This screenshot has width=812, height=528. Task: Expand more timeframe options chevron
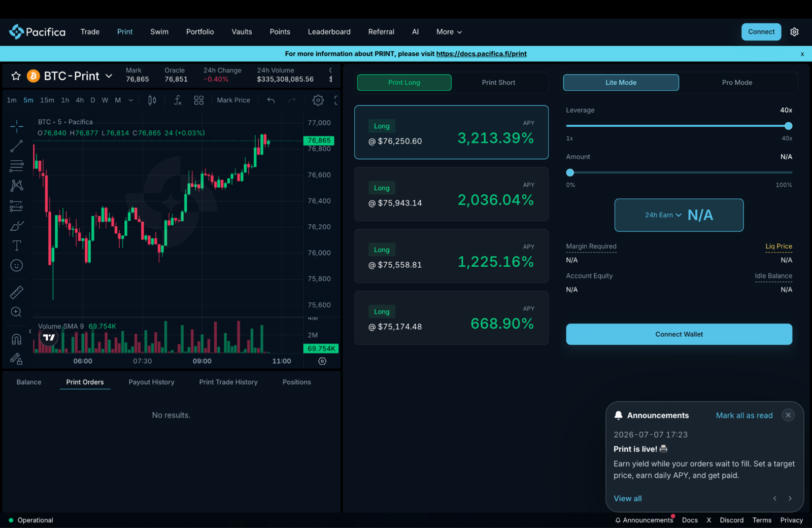point(131,100)
